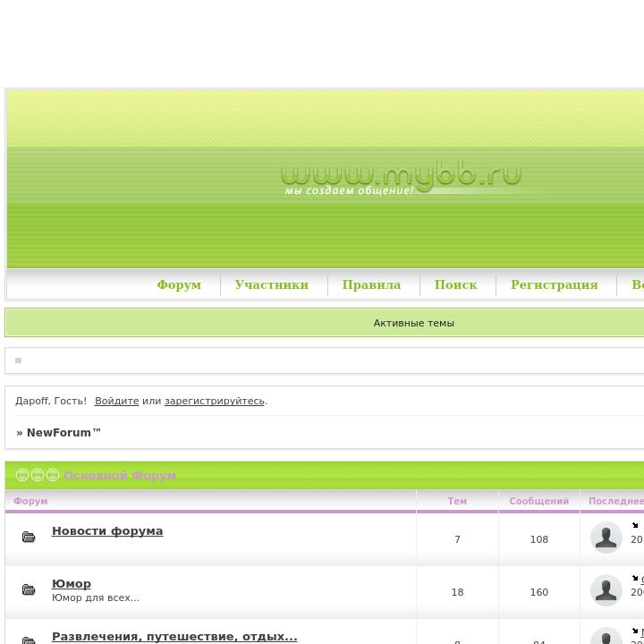Open the Форум navigation link
644x644 pixels.
[179, 284]
